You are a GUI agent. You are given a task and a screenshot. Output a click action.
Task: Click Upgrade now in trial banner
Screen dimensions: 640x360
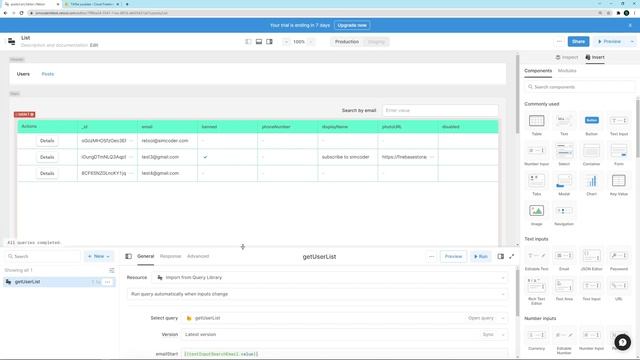coord(352,25)
